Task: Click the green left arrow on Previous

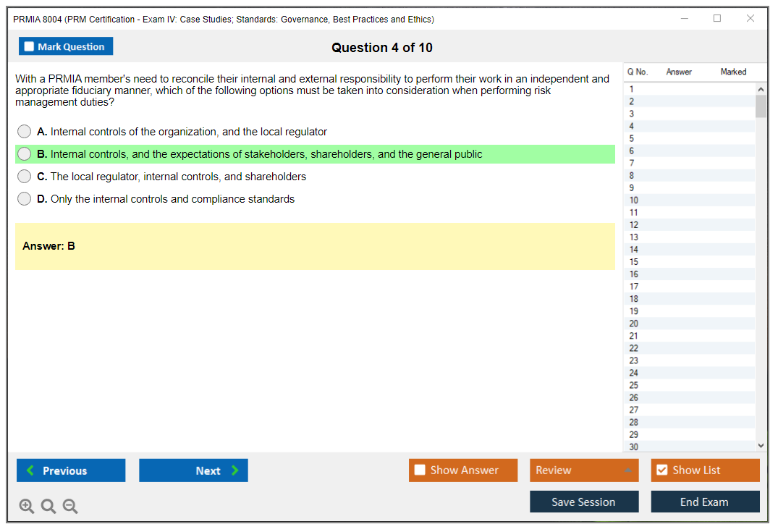Action: coord(30,470)
